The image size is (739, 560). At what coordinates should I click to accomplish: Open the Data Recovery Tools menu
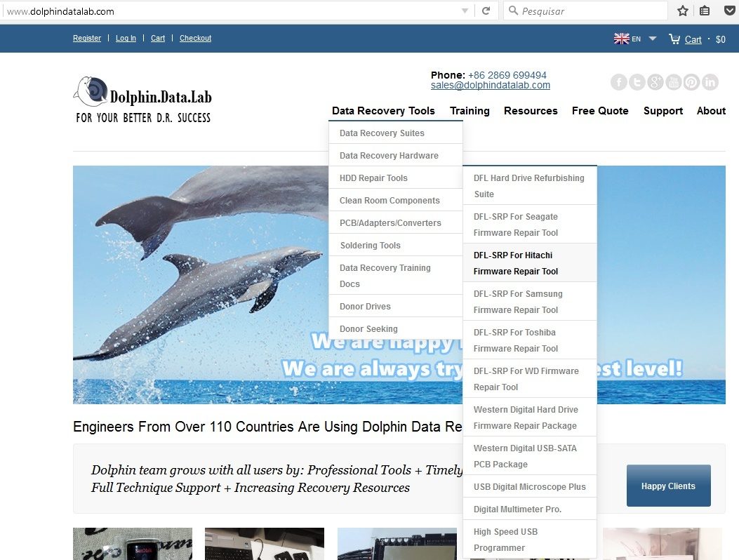click(383, 111)
